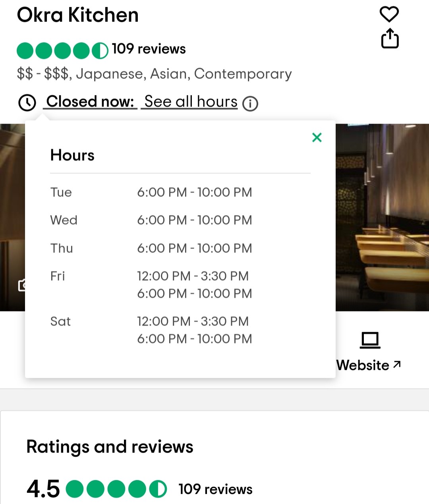The image size is (429, 504).
Task: Click Wednesday's 6:00 PM - 10:00 PM hours
Action: tap(195, 220)
